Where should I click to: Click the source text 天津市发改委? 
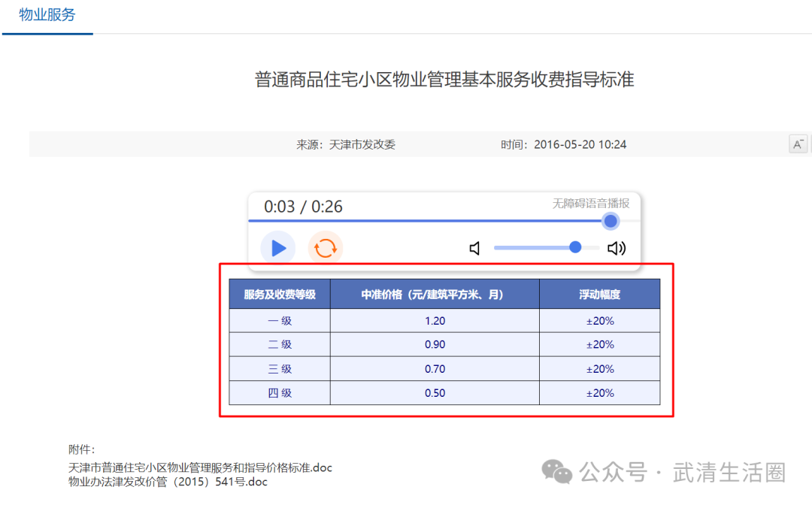[362, 144]
